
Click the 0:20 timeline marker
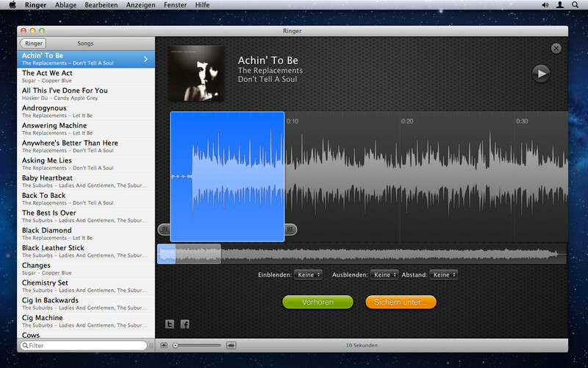(x=407, y=121)
